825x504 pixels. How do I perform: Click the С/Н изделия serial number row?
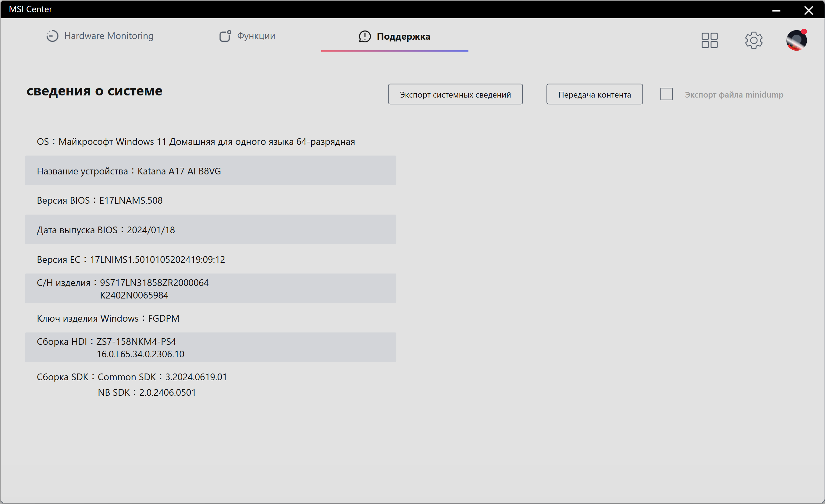210,289
